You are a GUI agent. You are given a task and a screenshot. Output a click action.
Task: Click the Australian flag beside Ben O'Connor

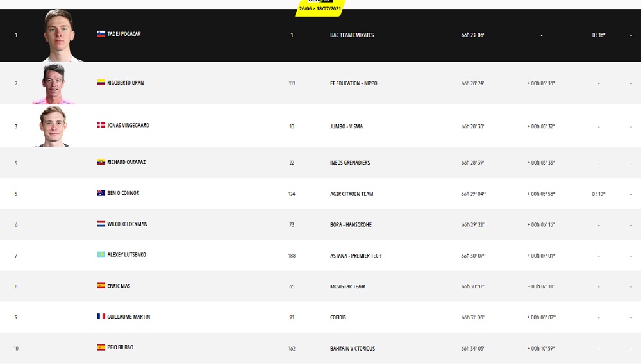pyautogui.click(x=101, y=193)
